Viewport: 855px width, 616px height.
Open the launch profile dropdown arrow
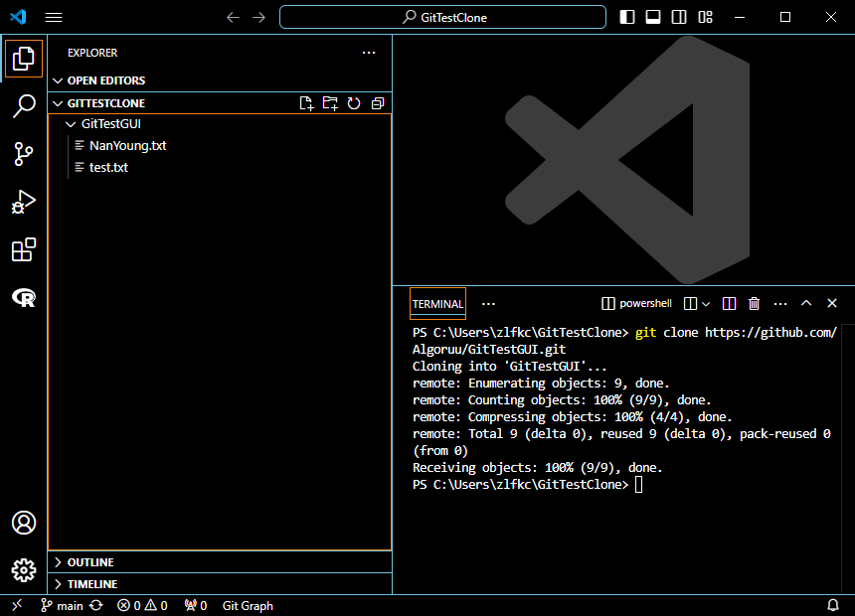[706, 304]
